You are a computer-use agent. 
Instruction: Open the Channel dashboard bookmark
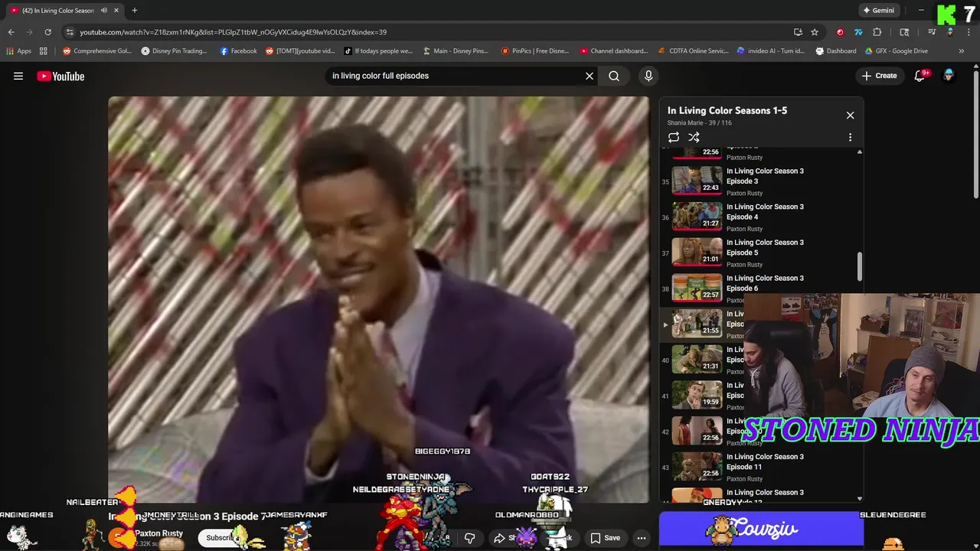(614, 51)
